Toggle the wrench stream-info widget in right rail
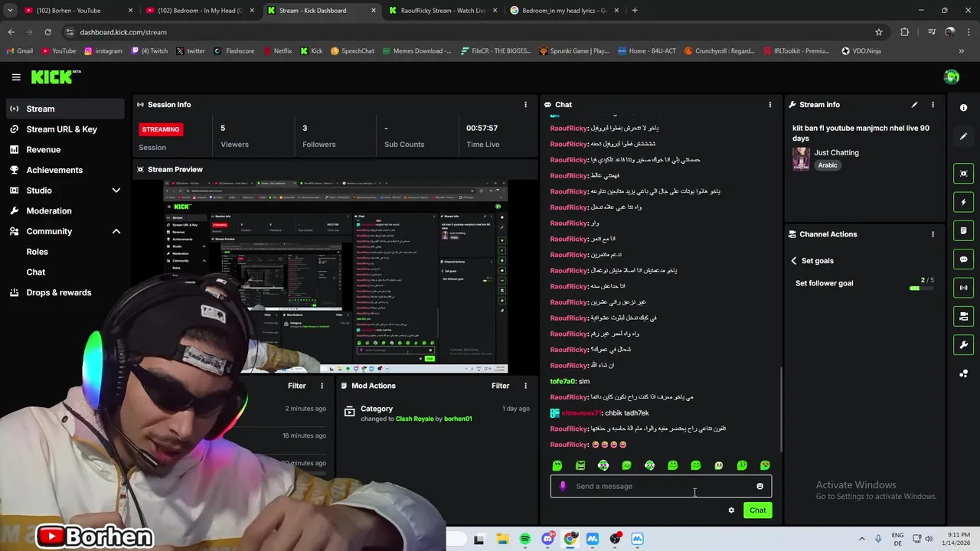980x551 pixels. (963, 344)
